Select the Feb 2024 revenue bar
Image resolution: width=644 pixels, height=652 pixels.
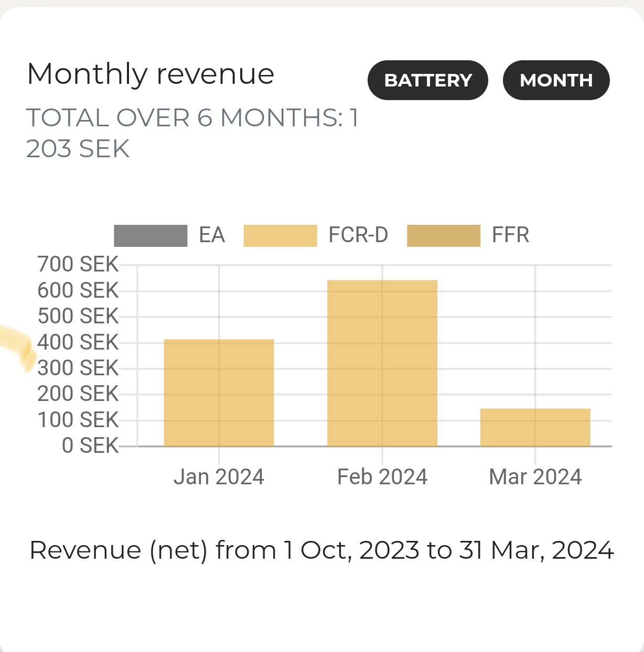pyautogui.click(x=382, y=363)
